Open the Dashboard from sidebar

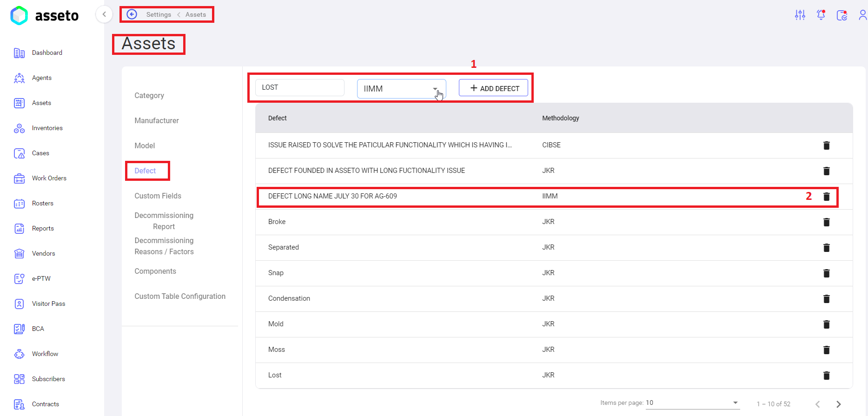46,53
